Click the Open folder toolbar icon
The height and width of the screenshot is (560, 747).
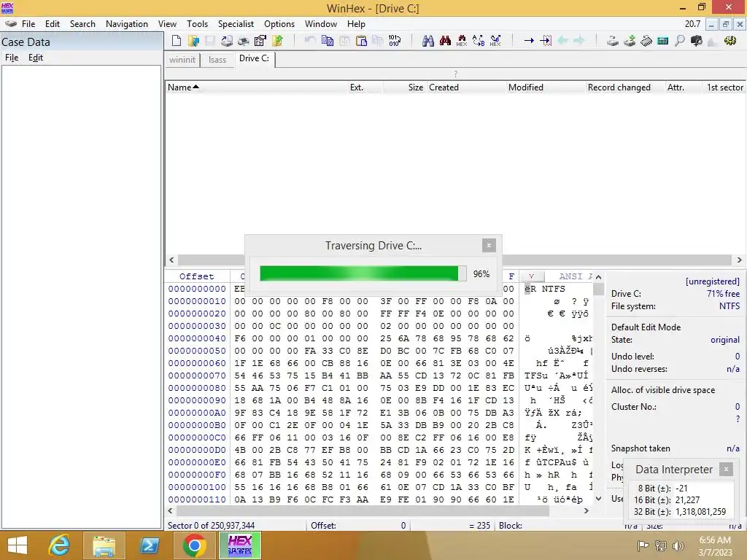click(277, 41)
